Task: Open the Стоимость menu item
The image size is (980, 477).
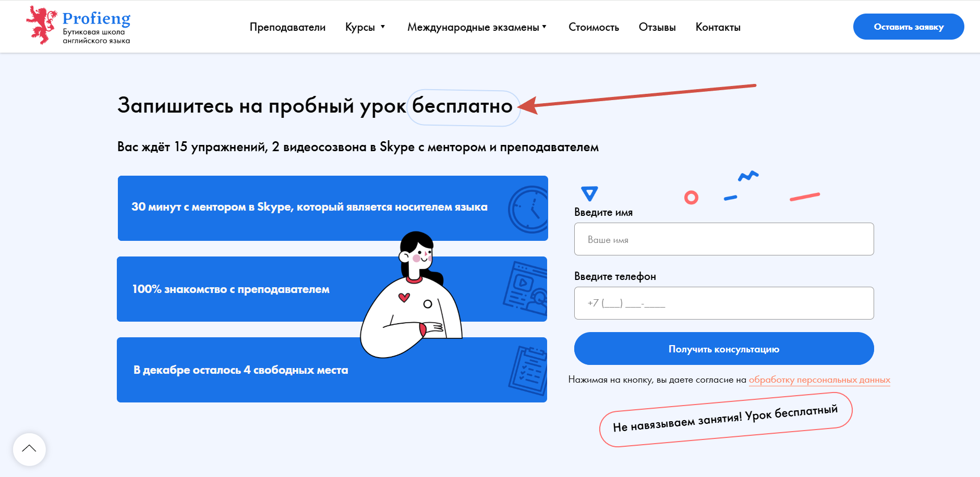Action: click(594, 27)
